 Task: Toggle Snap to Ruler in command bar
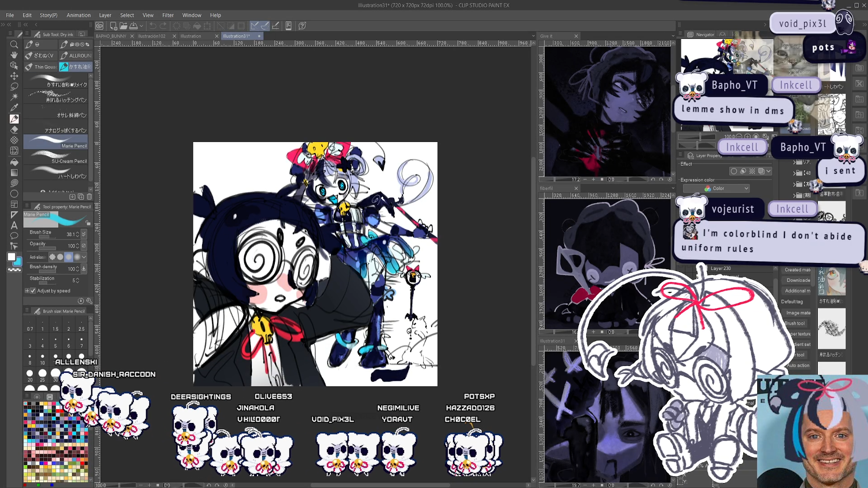(x=255, y=26)
